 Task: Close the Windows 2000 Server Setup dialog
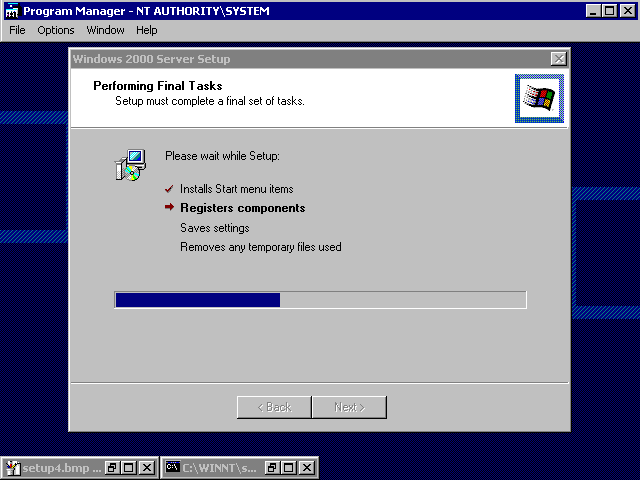(558, 59)
